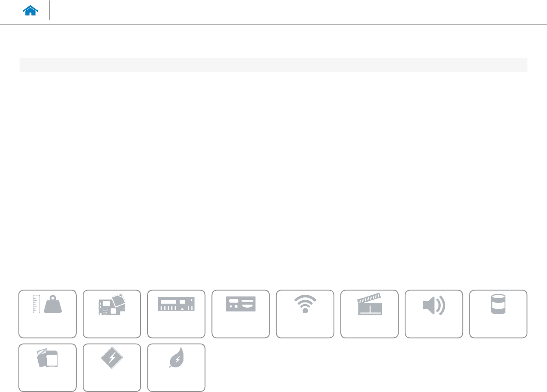547x392 pixels.
Task: Select the storage cylinder drive icon
Action: click(x=498, y=304)
